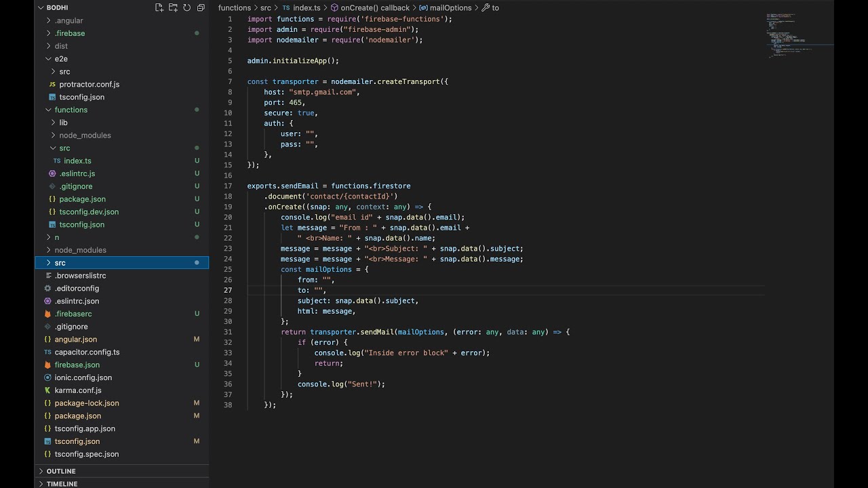Open package-lock.json file

pyautogui.click(x=87, y=403)
